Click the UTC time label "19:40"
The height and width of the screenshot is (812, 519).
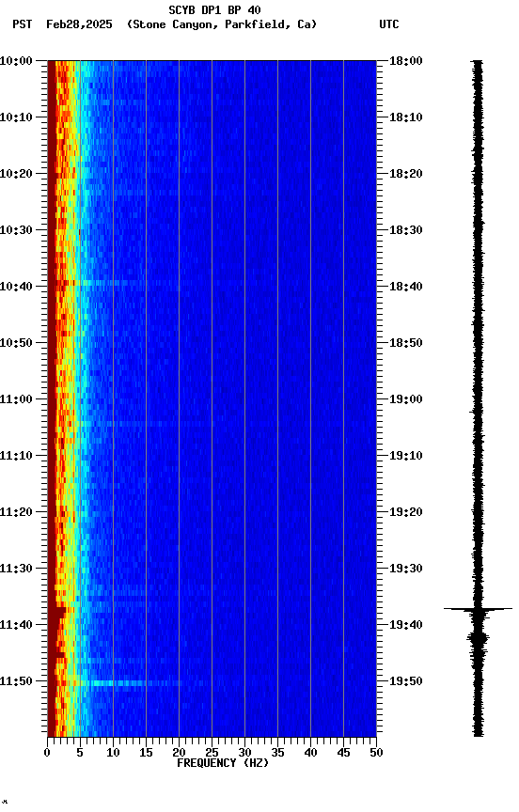pyautogui.click(x=406, y=625)
